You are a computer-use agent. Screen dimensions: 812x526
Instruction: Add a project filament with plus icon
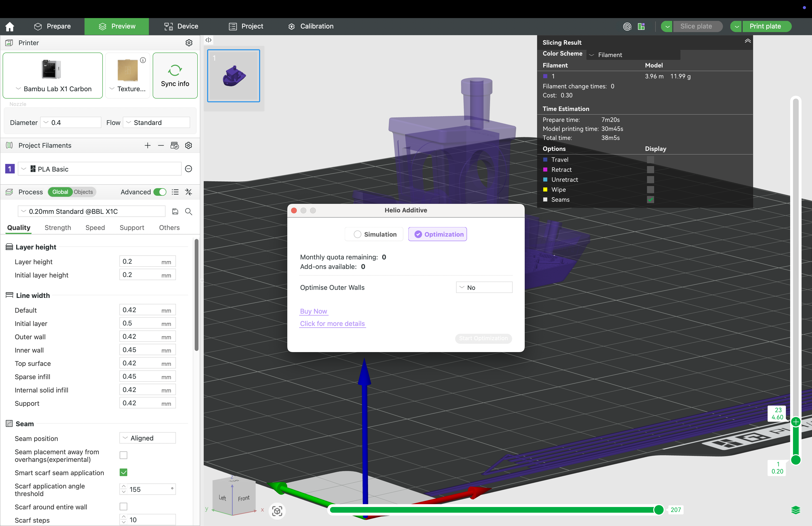click(x=147, y=145)
